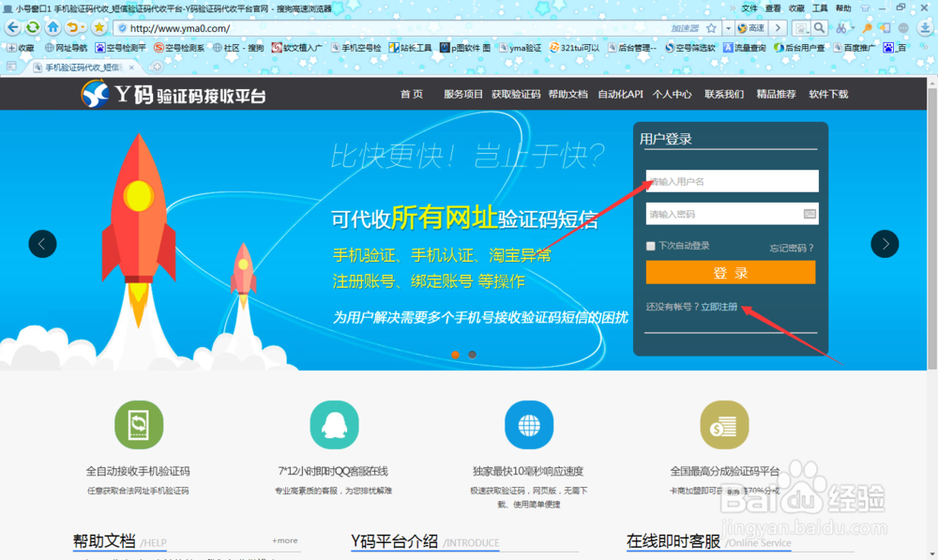Open the 自动化API navigation item
Viewport: 938px width, 560px height.
tap(620, 94)
